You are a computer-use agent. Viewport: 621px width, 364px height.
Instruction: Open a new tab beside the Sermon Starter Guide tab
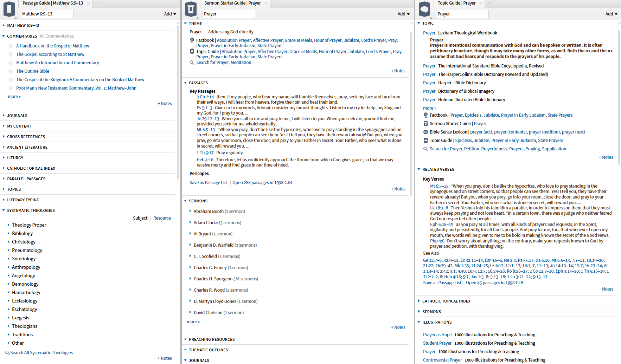(x=275, y=3)
